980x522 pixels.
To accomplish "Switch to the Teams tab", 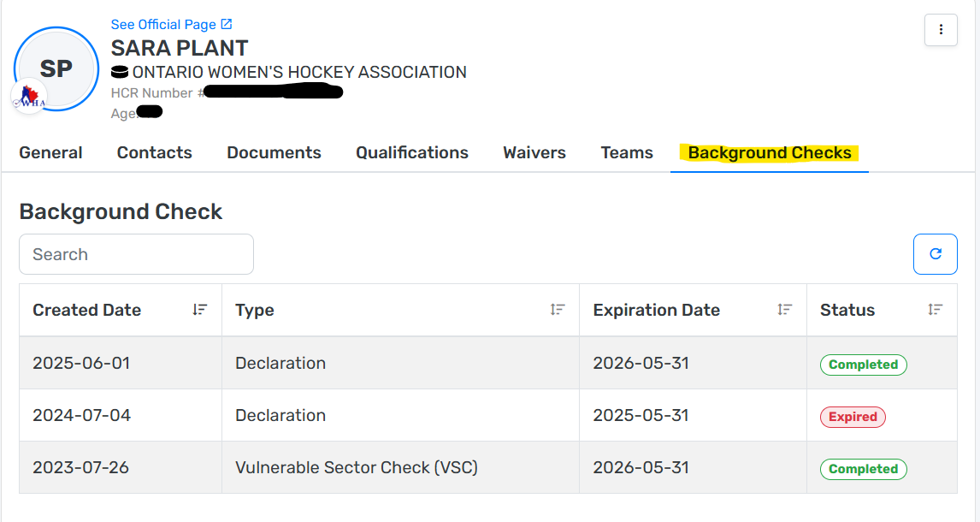I will click(x=627, y=153).
